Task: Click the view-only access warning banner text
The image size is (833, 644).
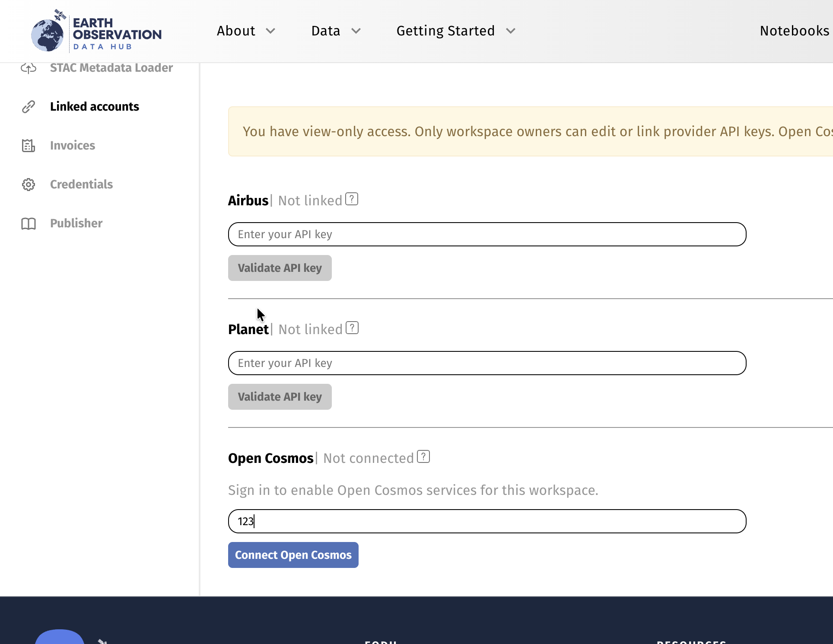Action: (x=537, y=131)
